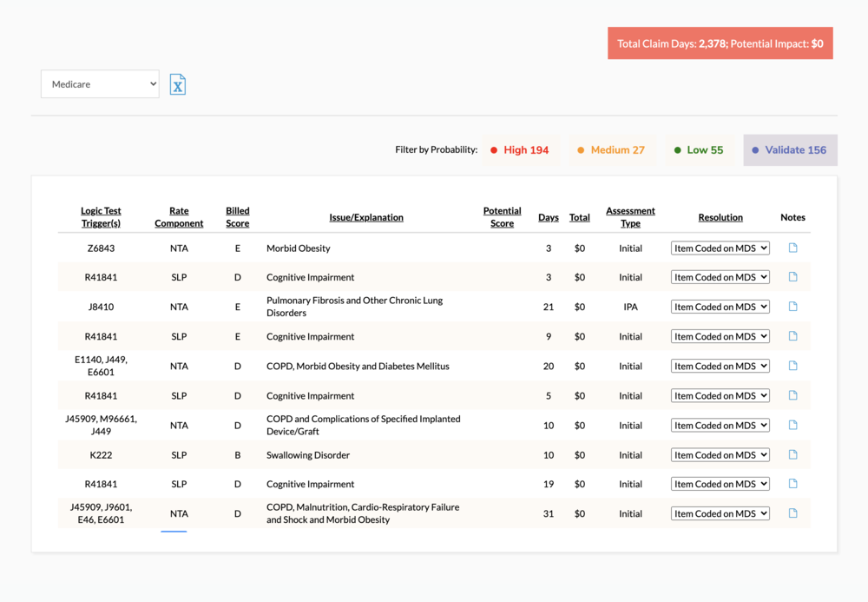Open the Medicare payer dropdown
Image resolution: width=868 pixels, height=602 pixels.
tap(100, 84)
